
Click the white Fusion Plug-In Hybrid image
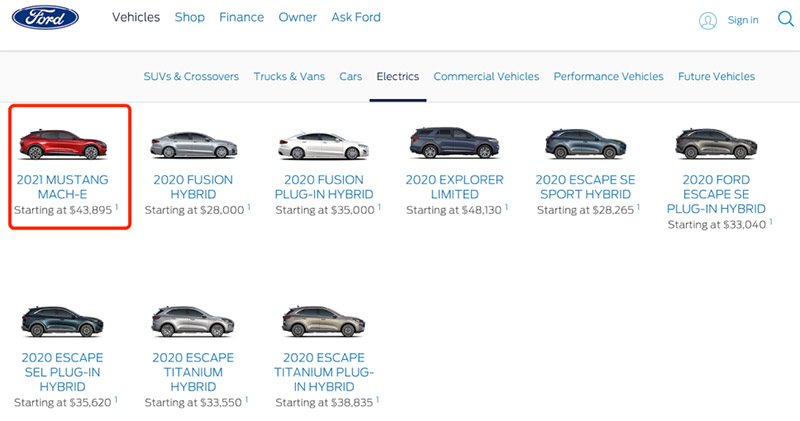point(323,145)
